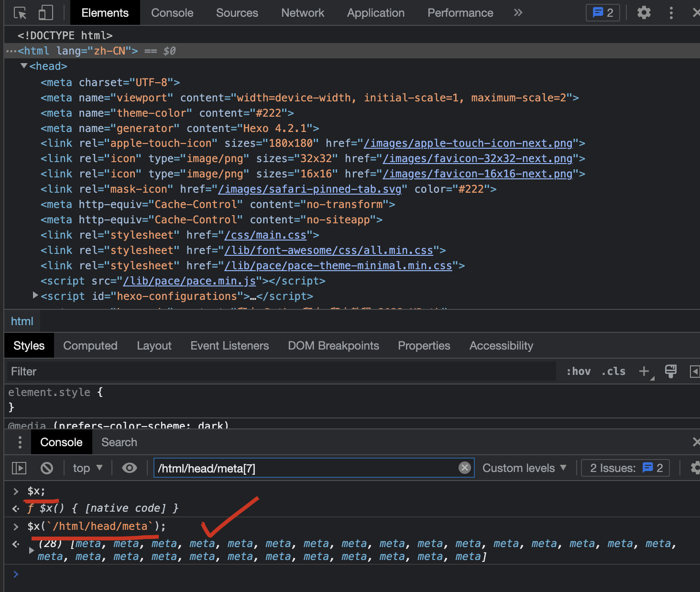Toggle :hov element state panel

coord(579,372)
